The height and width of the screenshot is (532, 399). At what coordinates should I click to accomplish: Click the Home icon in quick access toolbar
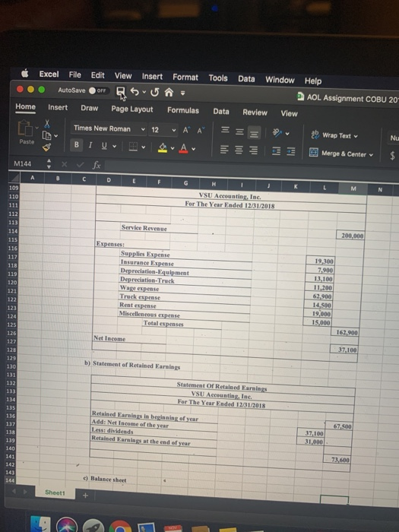click(169, 92)
